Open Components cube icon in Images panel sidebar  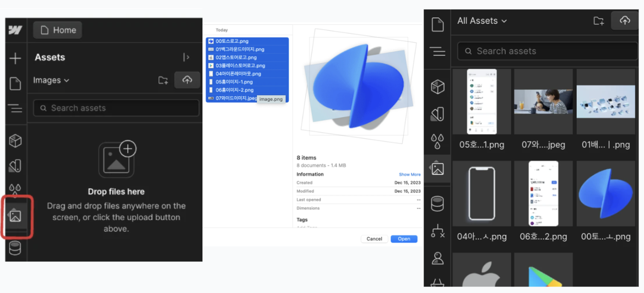(x=16, y=141)
